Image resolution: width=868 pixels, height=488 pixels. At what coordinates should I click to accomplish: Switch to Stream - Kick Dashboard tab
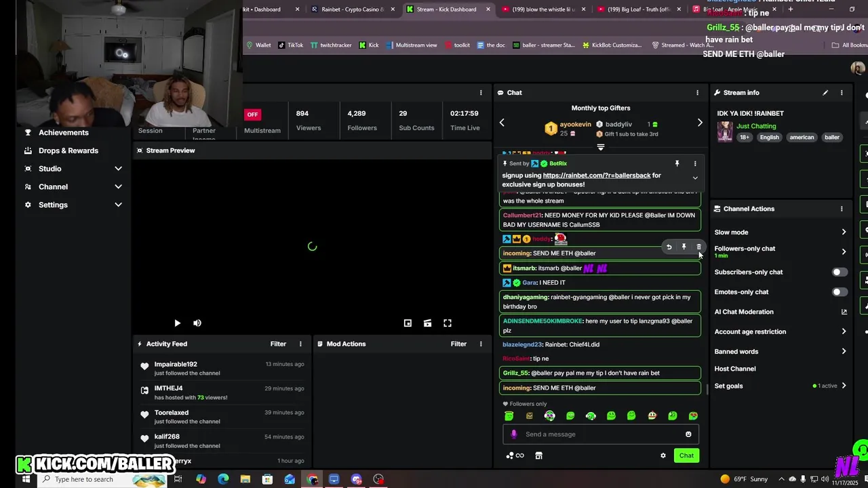click(447, 9)
